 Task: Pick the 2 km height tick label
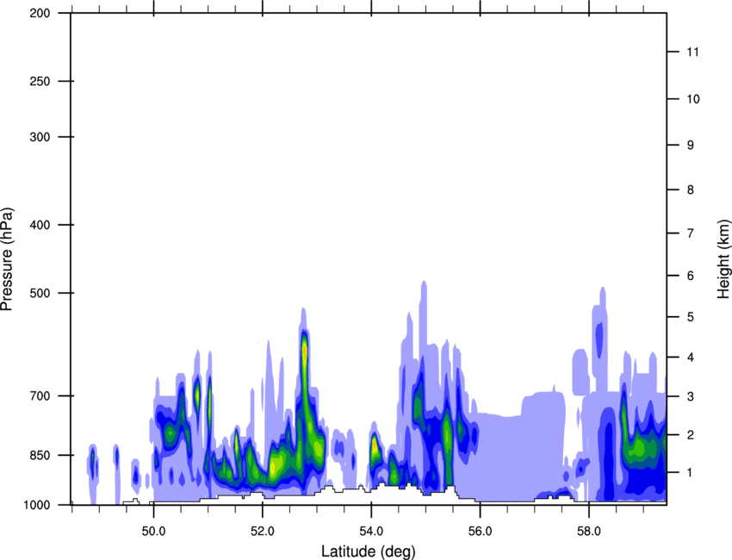click(x=691, y=435)
